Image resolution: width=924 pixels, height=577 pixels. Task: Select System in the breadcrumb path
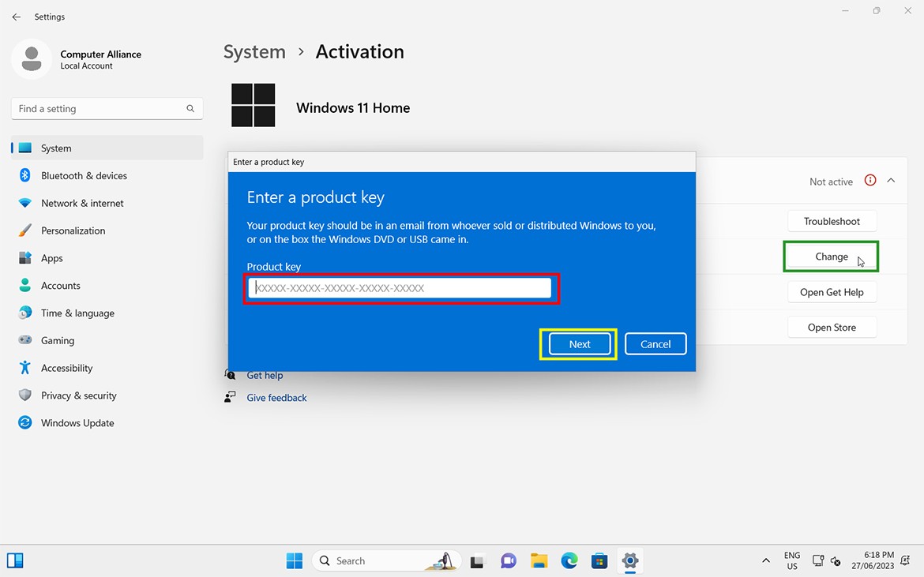(254, 51)
